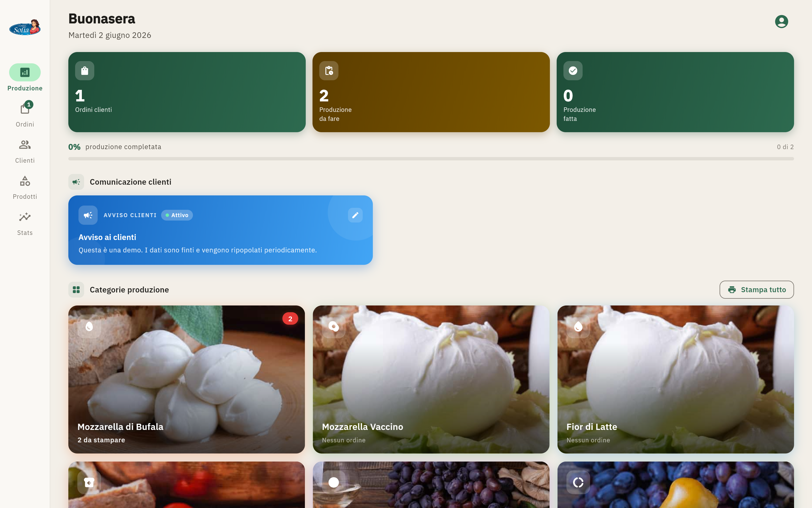Screen dimensions: 812x508
Task: Click megaphone icon inside Avviso clienti banner
Action: pos(88,215)
